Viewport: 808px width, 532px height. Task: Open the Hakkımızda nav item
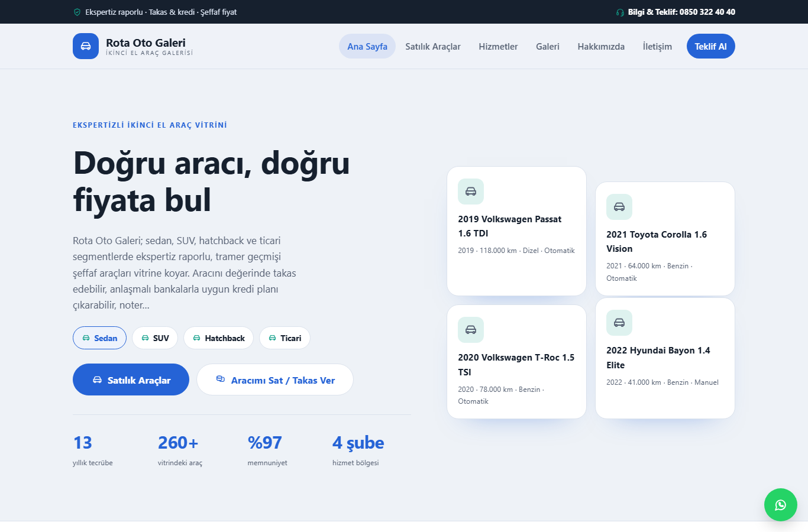601,46
